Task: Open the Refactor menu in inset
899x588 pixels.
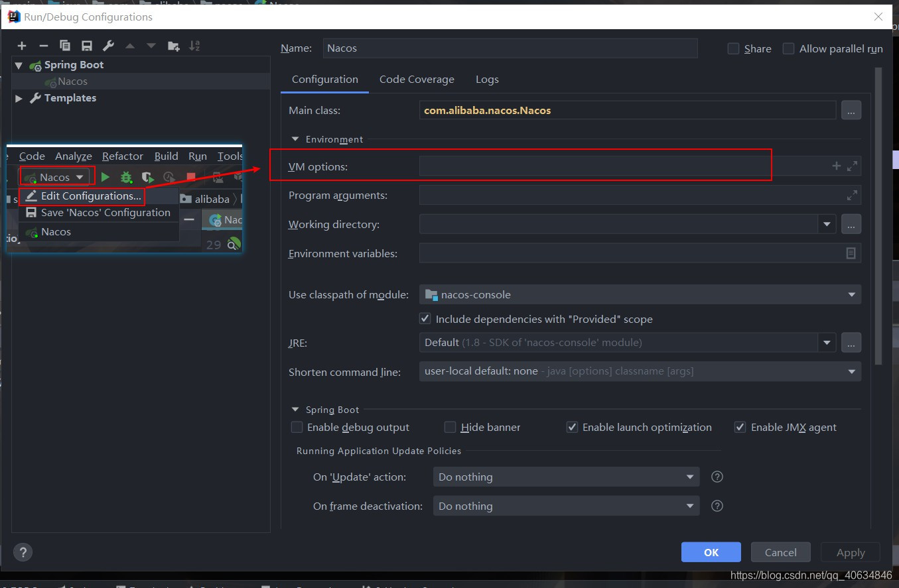Action: (123, 156)
